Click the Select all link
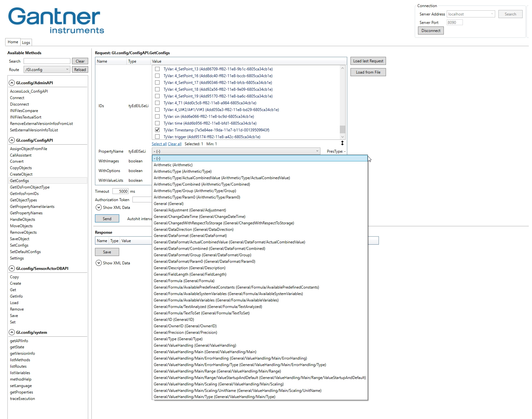 159,144
